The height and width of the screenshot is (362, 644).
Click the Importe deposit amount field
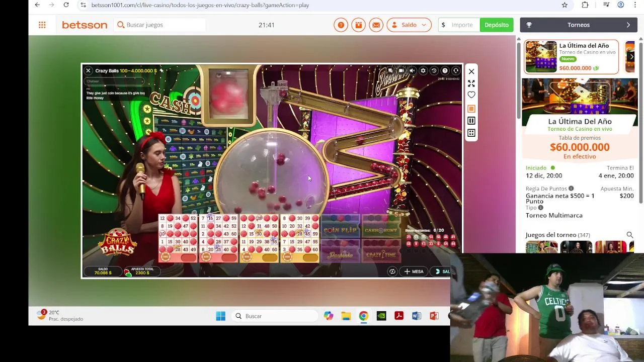[x=459, y=25]
